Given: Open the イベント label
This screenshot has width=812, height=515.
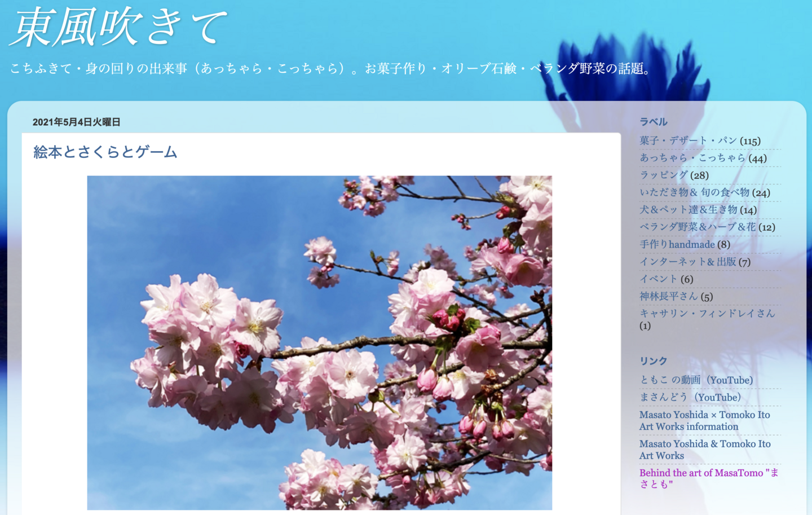Looking at the screenshot, I should point(658,279).
